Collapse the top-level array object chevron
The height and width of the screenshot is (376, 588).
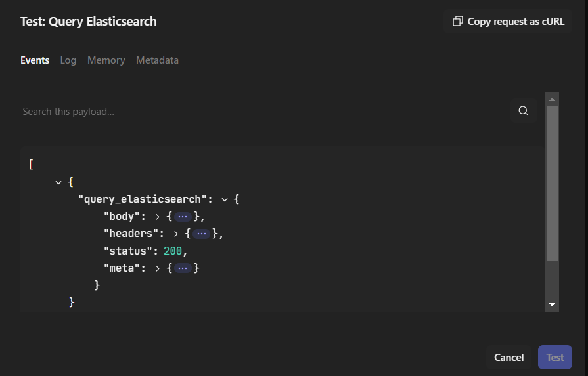59,182
